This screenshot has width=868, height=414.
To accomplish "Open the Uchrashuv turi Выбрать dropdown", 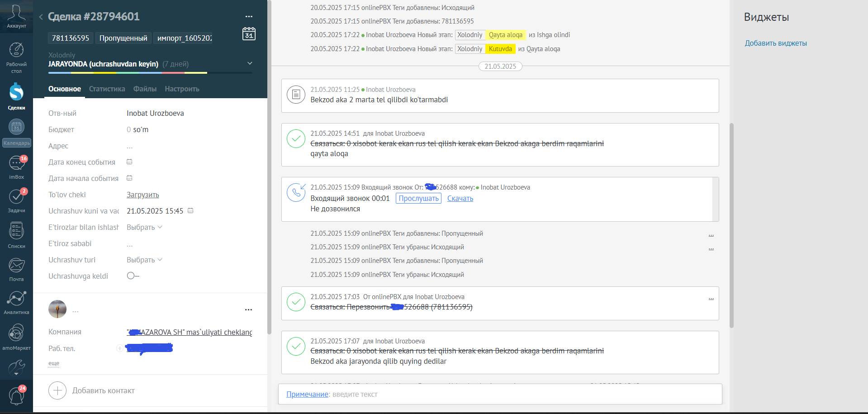I will point(143,260).
